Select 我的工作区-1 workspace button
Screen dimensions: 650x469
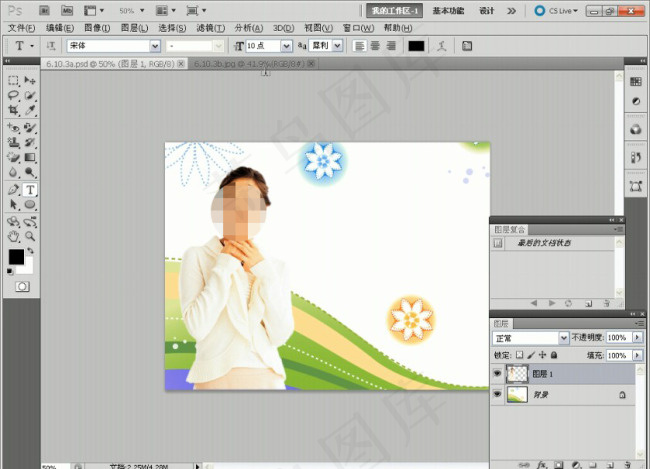coord(394,11)
